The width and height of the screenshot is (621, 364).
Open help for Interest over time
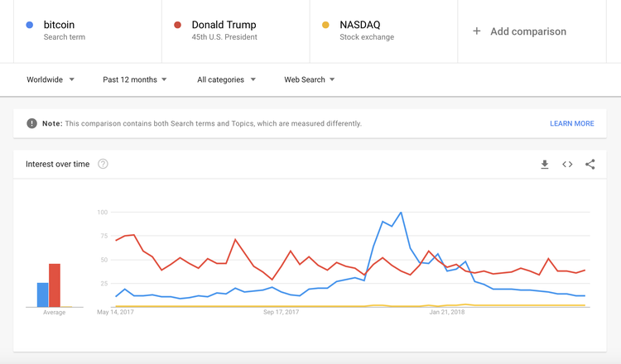pos(103,164)
